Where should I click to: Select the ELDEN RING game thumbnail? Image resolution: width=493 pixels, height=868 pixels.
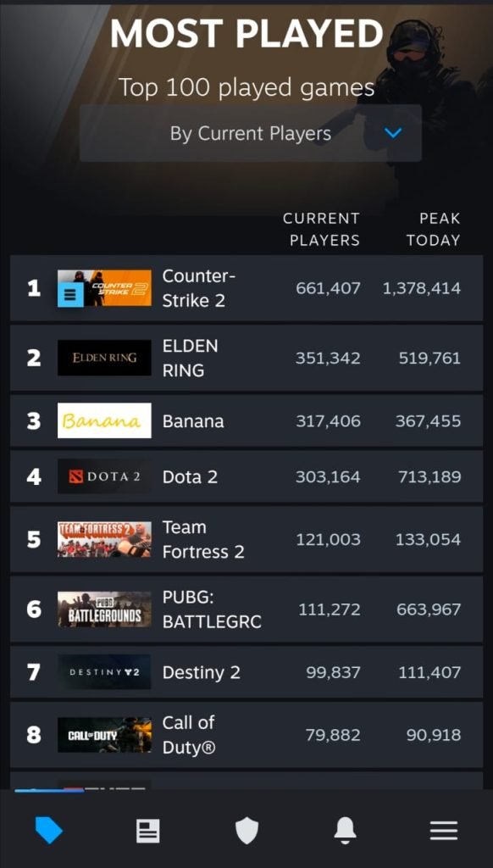pos(104,358)
